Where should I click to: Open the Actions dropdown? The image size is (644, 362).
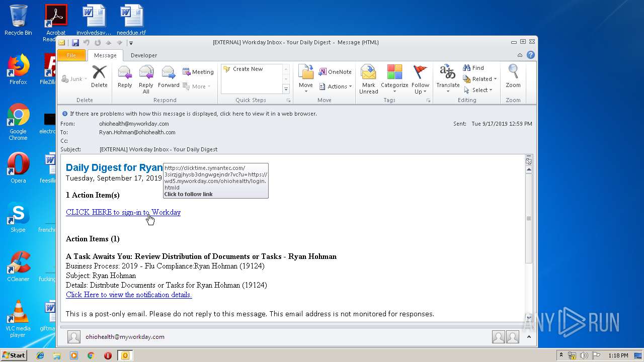[336, 86]
